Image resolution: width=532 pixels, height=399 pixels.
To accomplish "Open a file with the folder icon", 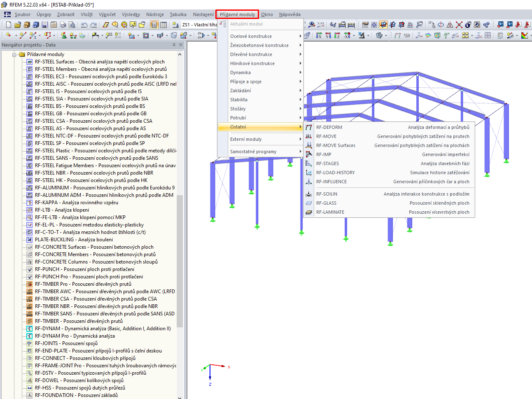I will point(17,25).
